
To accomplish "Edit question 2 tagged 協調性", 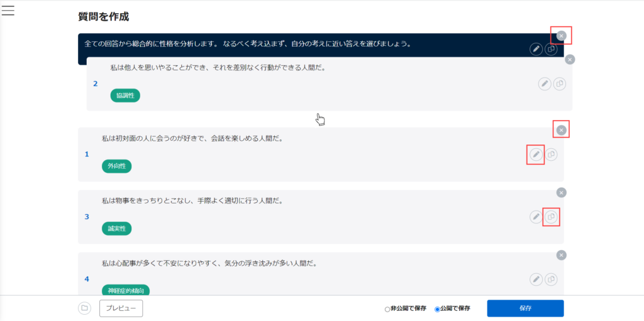I will click(x=544, y=84).
